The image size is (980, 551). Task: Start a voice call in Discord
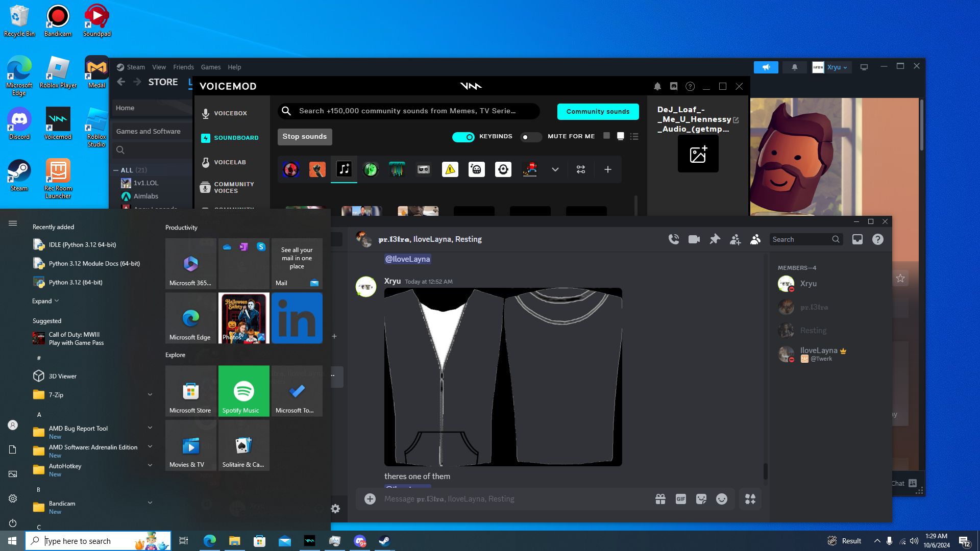[674, 239]
